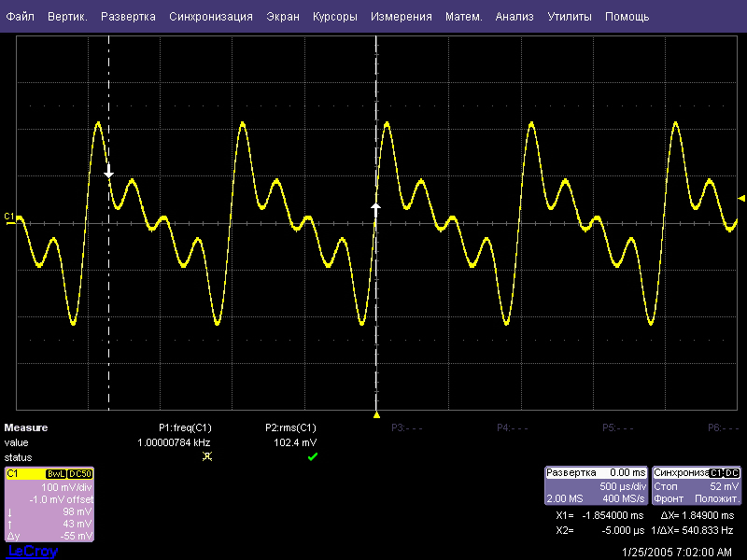Open the Файл menu
The image size is (747, 560).
pyautogui.click(x=21, y=17)
